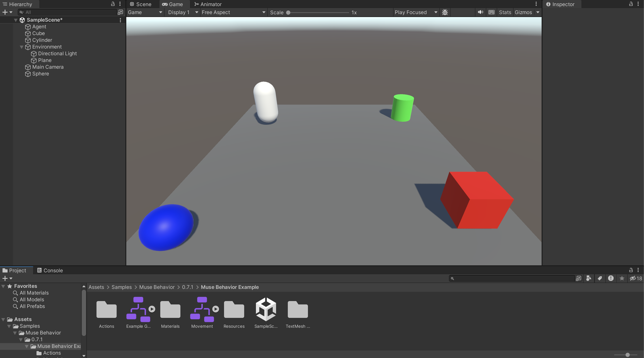Collapse the Environment object in Hierarchy
Screen dimensions: 644x358
(21, 47)
